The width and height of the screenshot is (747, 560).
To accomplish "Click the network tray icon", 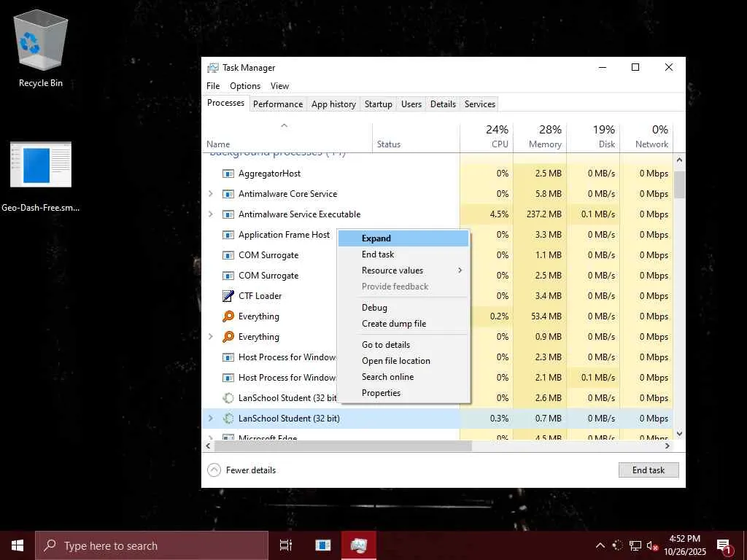I will (x=635, y=545).
